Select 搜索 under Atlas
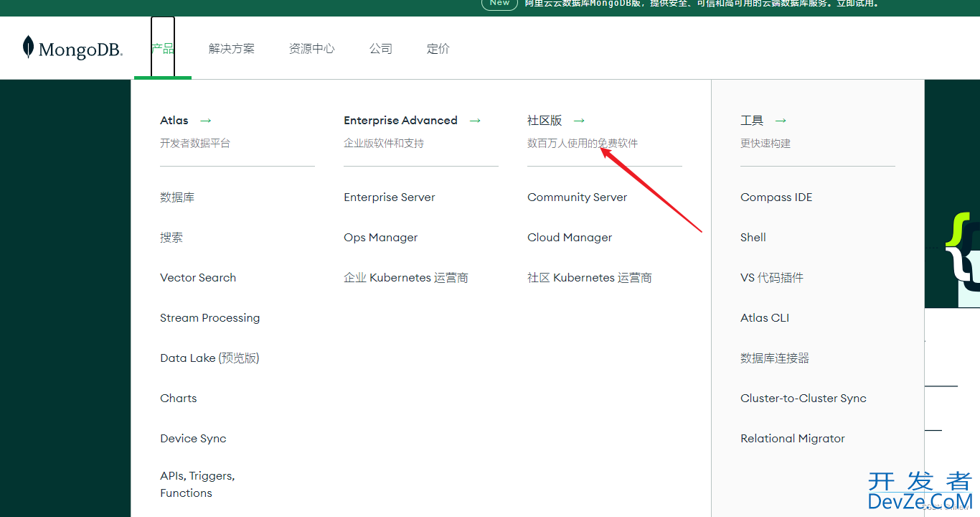 pos(171,238)
